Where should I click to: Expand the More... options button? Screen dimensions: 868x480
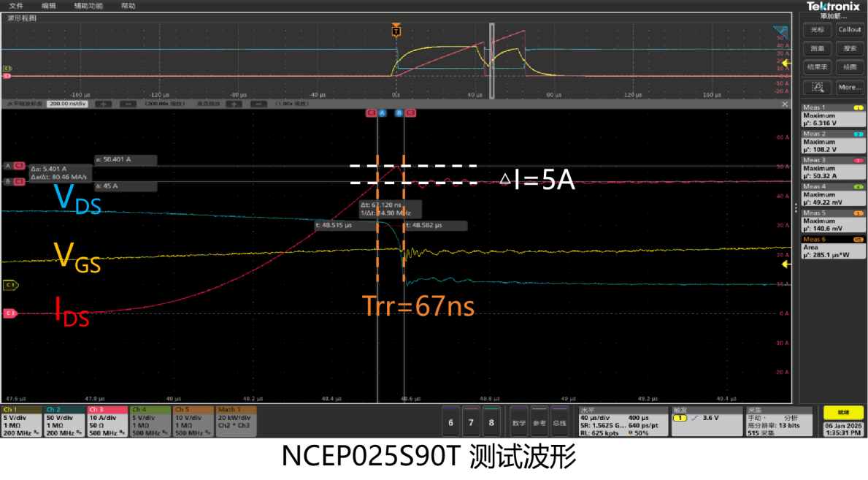tap(849, 87)
